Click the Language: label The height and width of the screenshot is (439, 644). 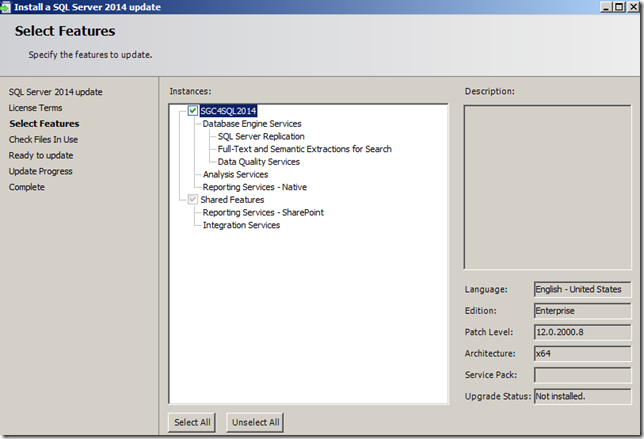tap(486, 290)
